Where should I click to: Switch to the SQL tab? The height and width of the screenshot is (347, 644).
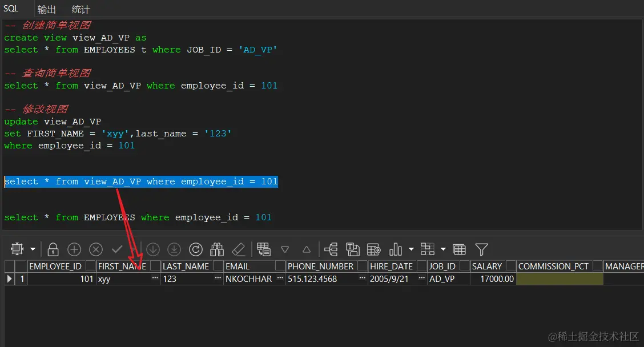pos(11,9)
